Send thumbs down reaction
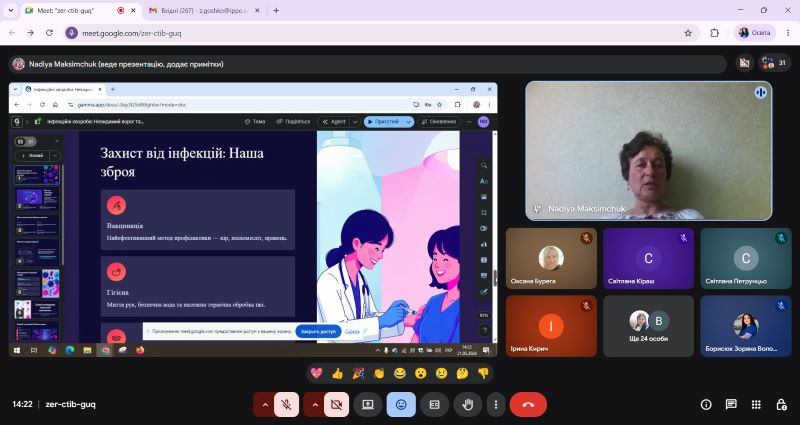Image resolution: width=800 pixels, height=425 pixels. coord(483,373)
